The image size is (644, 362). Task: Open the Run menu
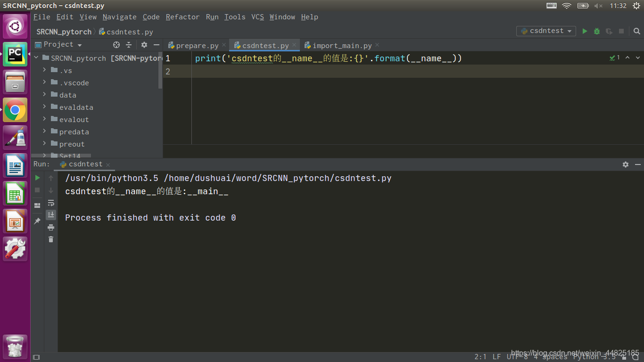[x=212, y=17]
